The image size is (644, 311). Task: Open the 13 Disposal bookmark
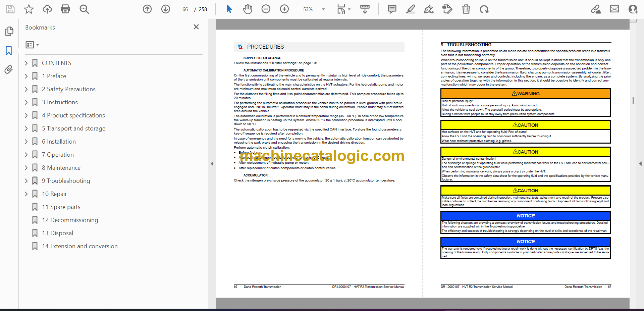tap(57, 233)
